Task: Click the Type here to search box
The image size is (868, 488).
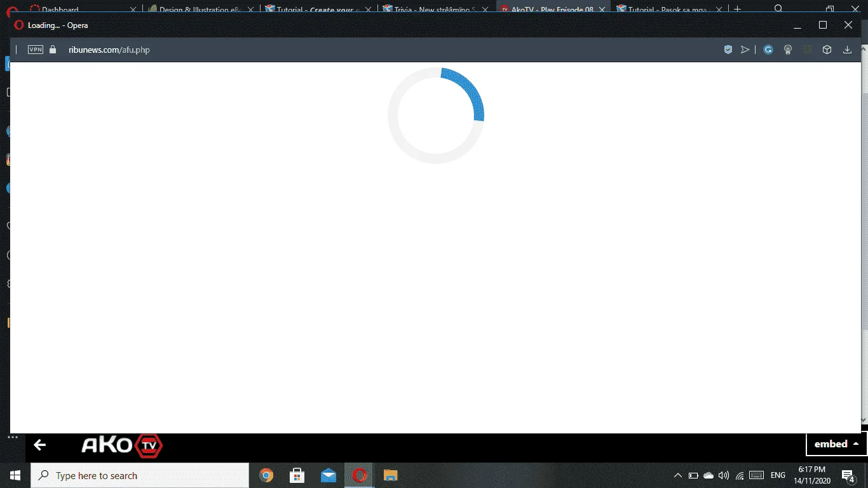Action: (140, 475)
